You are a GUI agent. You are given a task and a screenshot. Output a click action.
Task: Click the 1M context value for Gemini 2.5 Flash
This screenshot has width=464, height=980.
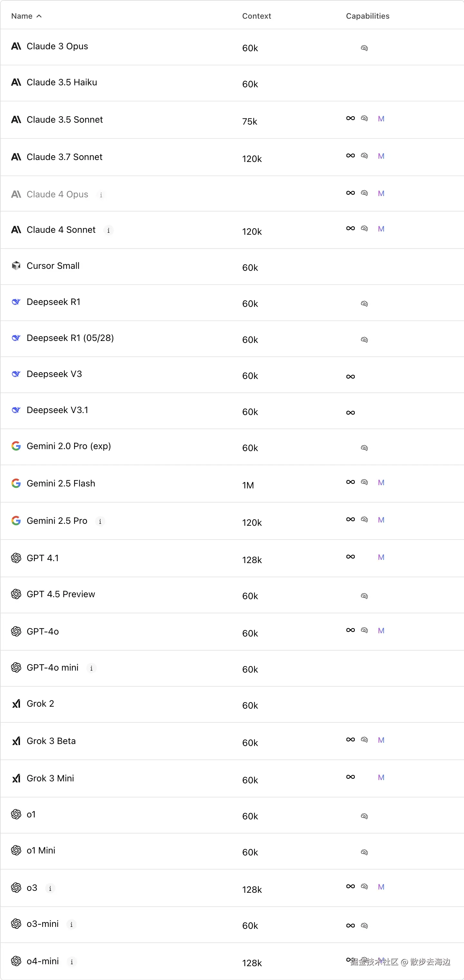coord(248,485)
